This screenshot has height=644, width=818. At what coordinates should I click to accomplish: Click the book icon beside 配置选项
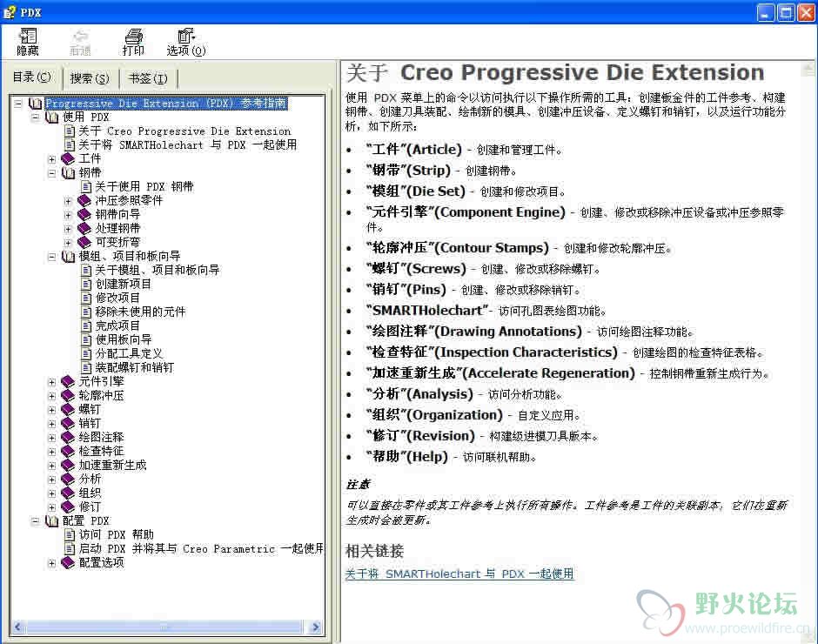(68, 562)
